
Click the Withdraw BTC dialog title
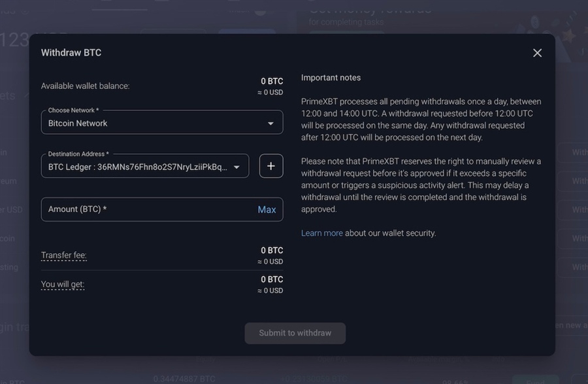[71, 52]
